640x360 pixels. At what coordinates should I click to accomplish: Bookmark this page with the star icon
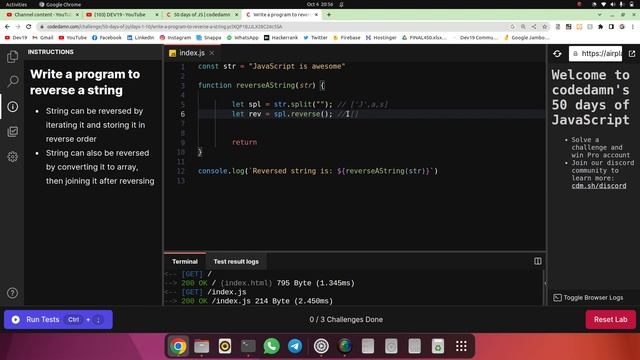tap(544, 27)
